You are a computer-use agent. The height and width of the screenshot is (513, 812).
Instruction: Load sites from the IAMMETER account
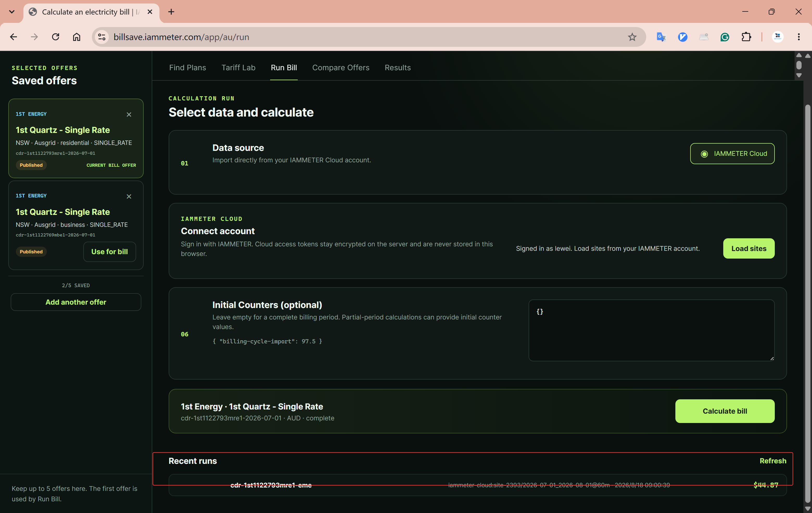pos(748,248)
